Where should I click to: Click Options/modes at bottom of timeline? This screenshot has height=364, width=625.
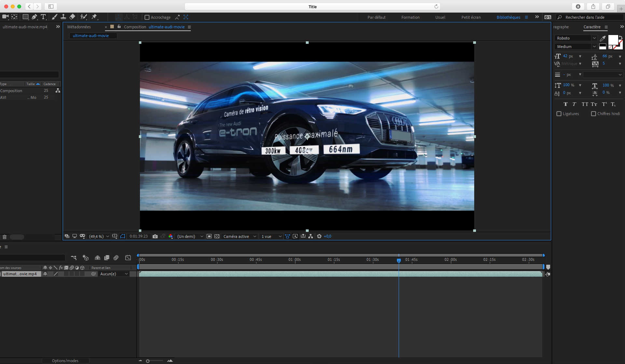pos(65,361)
